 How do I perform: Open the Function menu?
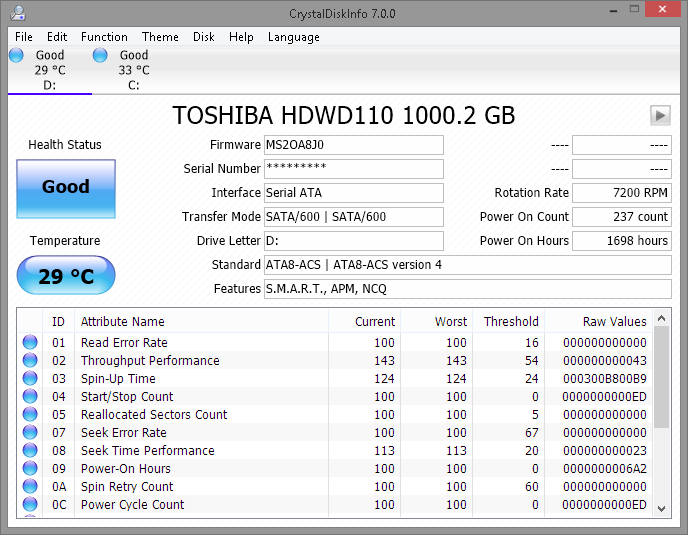104,37
